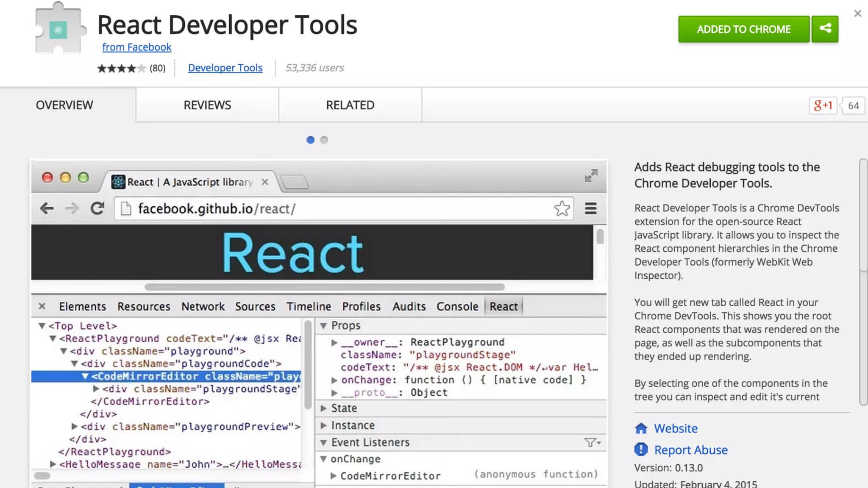This screenshot has height=488, width=868.
Task: Click the Google +1 button
Action: [823, 105]
